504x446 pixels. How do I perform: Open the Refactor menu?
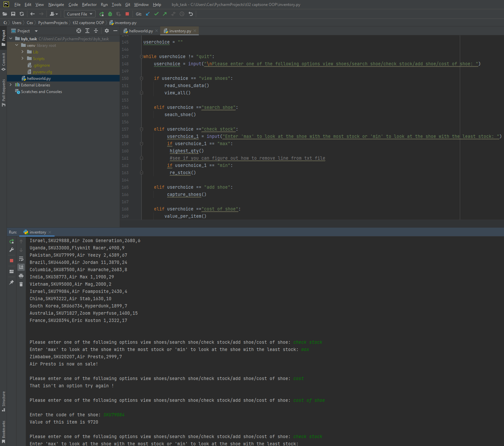[89, 4]
